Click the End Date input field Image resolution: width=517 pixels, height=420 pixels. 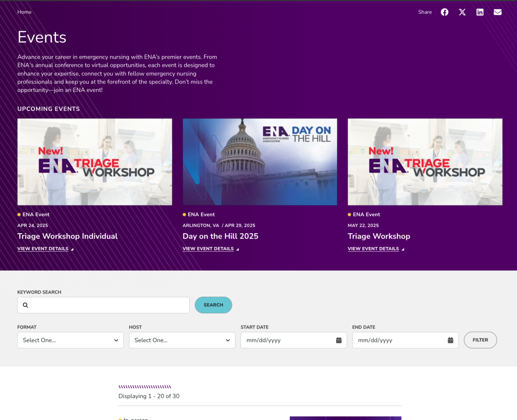click(x=405, y=340)
